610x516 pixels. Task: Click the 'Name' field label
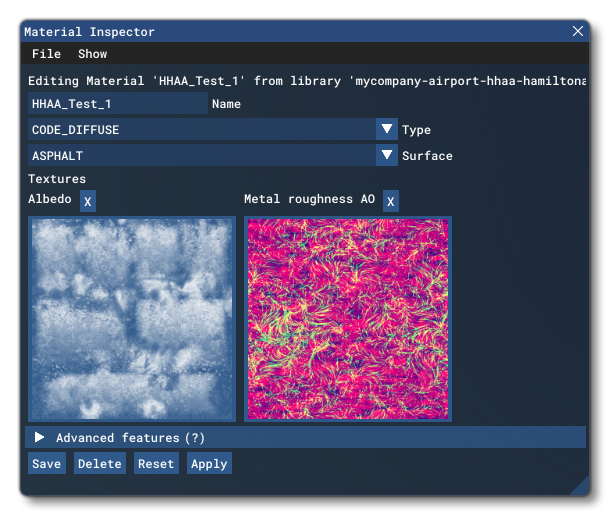226,104
